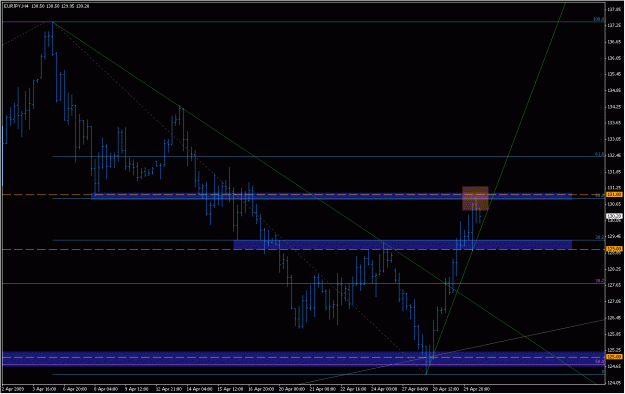Click the 16 Apr 20:00 time label

[x=261, y=389]
